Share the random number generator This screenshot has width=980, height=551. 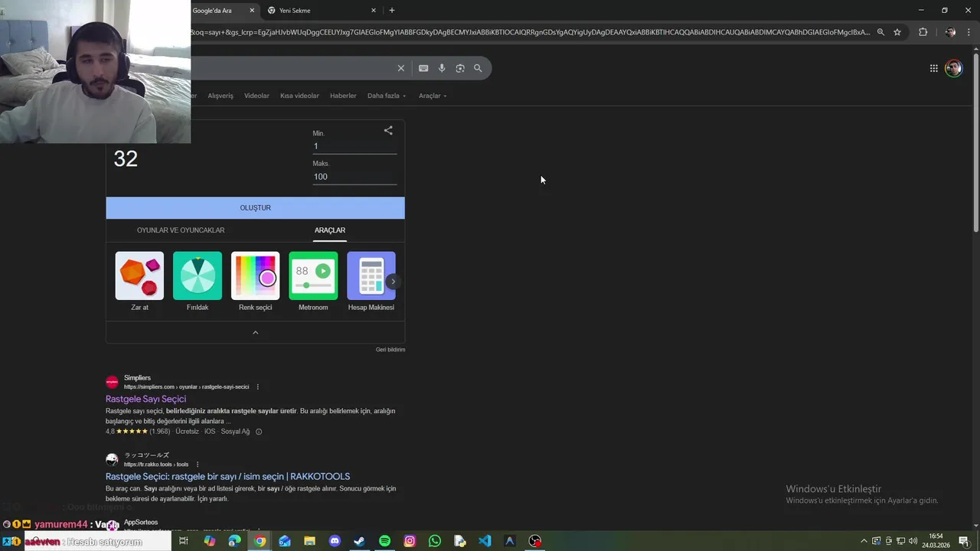tap(388, 131)
